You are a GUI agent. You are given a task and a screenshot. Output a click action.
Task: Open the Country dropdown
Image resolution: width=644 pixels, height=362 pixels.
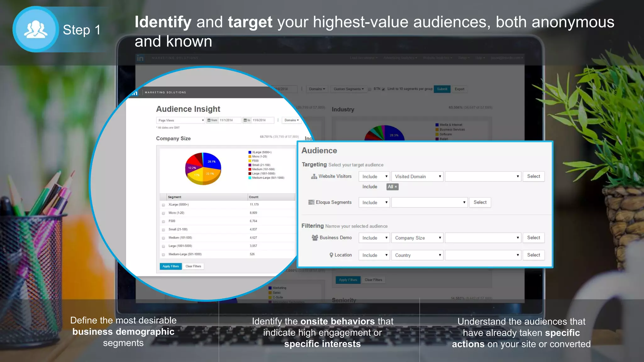click(x=417, y=255)
